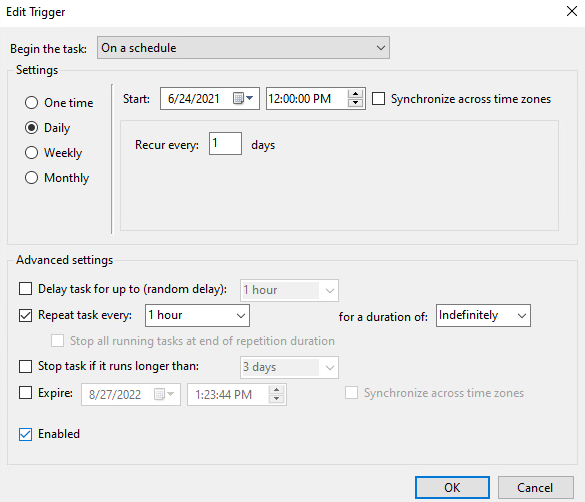Toggle the Enabled checkbox
This screenshot has width=585, height=502.
pos(25,434)
